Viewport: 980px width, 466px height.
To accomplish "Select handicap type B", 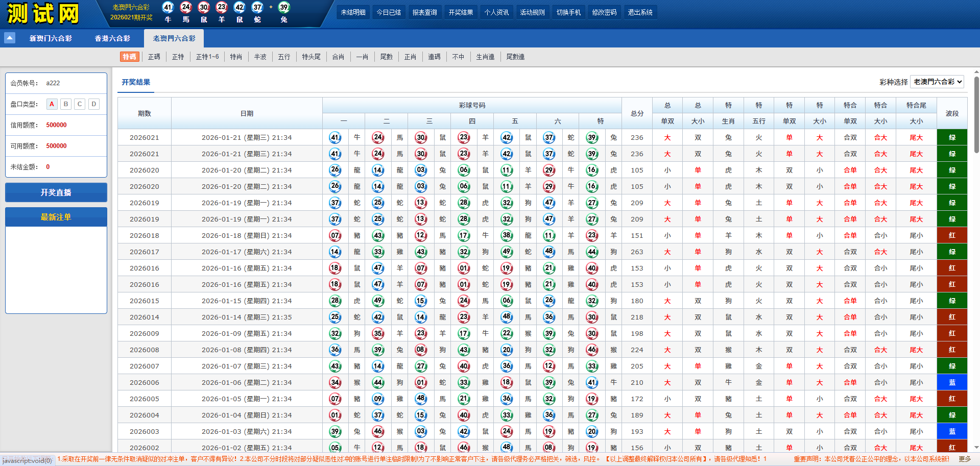I will tap(66, 104).
